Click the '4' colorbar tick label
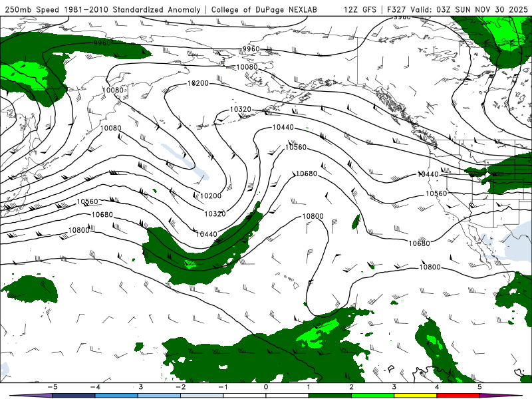This screenshot has height=399, width=532. click(x=437, y=387)
